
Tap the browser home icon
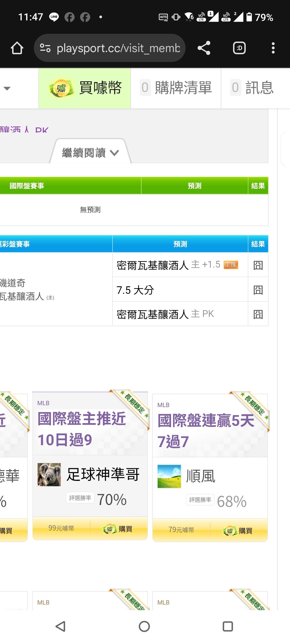tap(17, 48)
